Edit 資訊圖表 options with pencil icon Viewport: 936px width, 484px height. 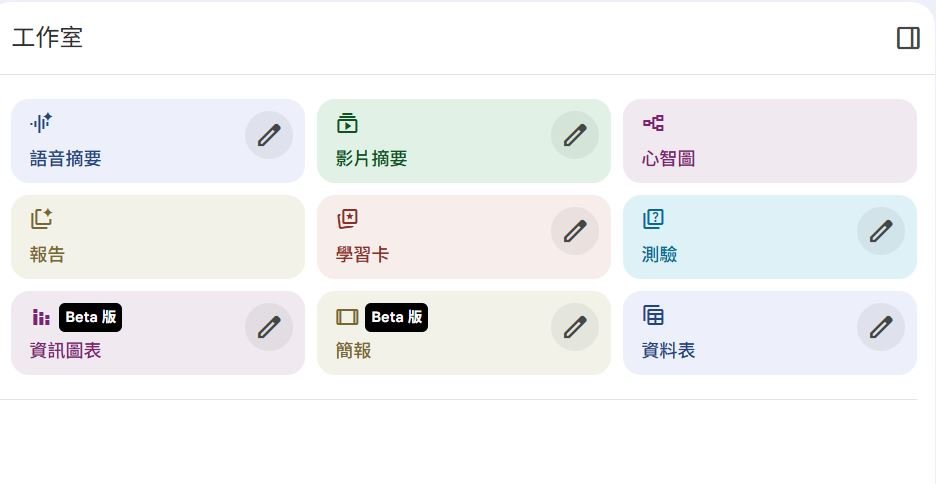click(269, 327)
